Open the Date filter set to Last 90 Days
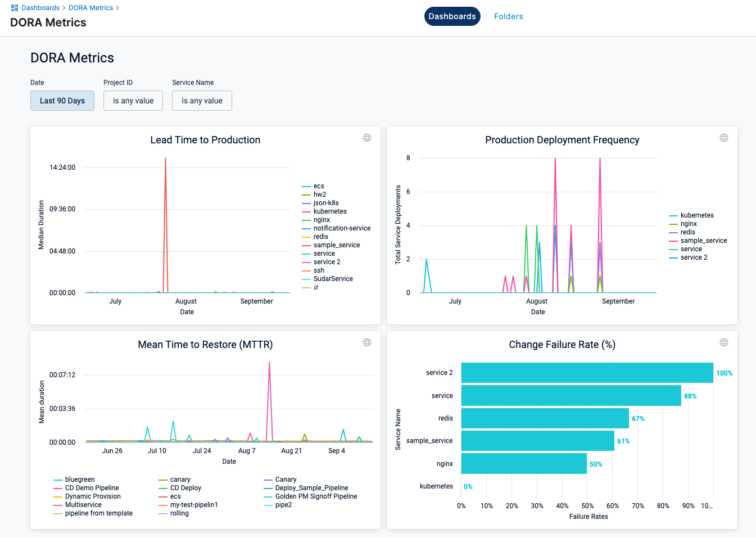This screenshot has width=756, height=538. pyautogui.click(x=62, y=101)
